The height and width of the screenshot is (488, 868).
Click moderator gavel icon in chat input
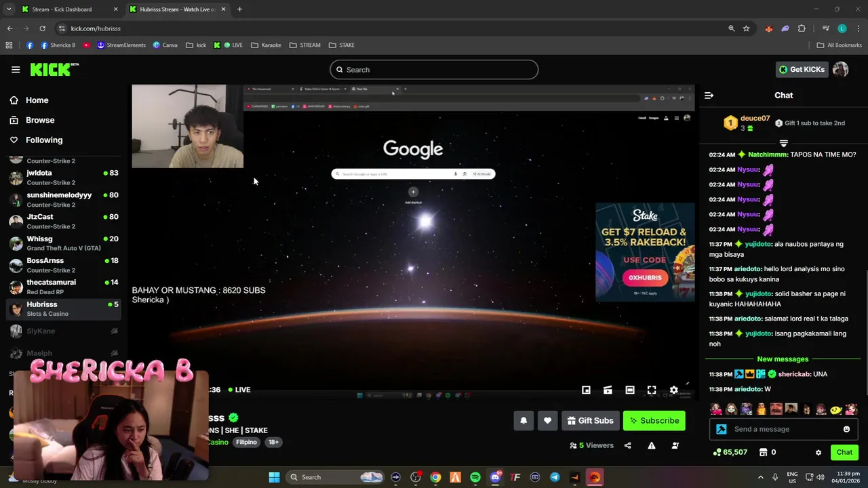[x=722, y=429]
